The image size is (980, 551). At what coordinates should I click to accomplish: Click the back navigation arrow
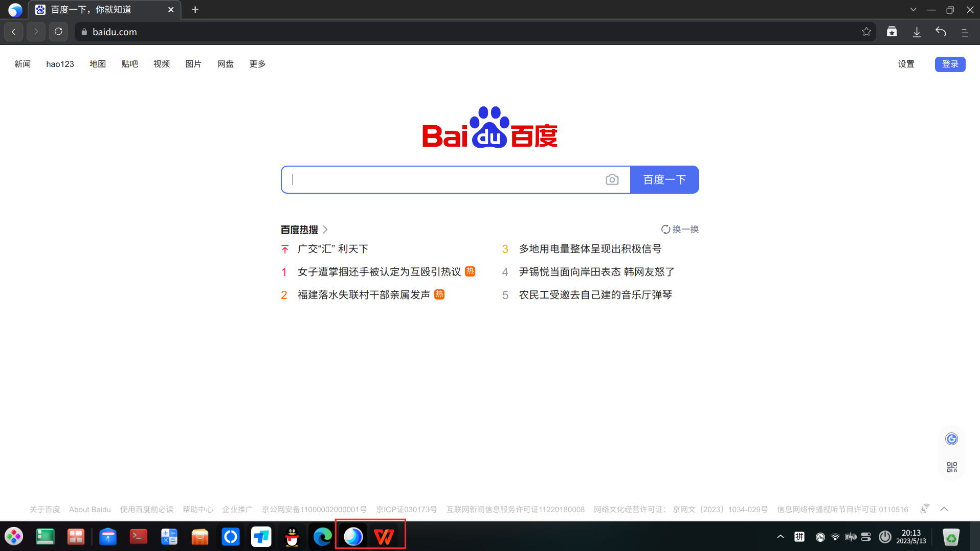click(13, 32)
